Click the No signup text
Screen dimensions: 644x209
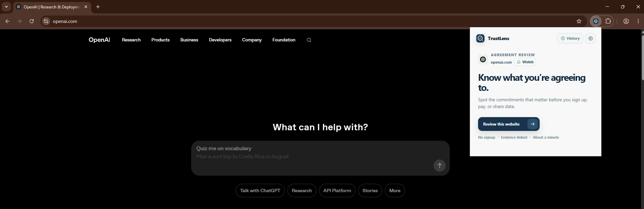tap(487, 137)
